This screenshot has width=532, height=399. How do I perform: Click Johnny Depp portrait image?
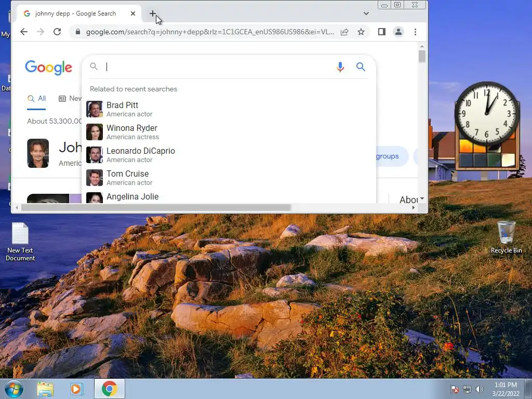point(38,153)
